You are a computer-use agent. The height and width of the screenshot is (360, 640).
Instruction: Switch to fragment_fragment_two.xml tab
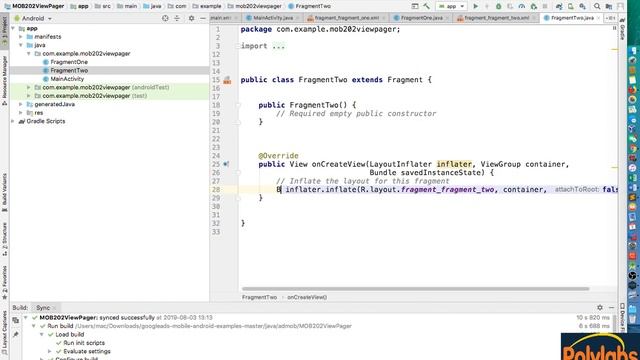pos(496,18)
